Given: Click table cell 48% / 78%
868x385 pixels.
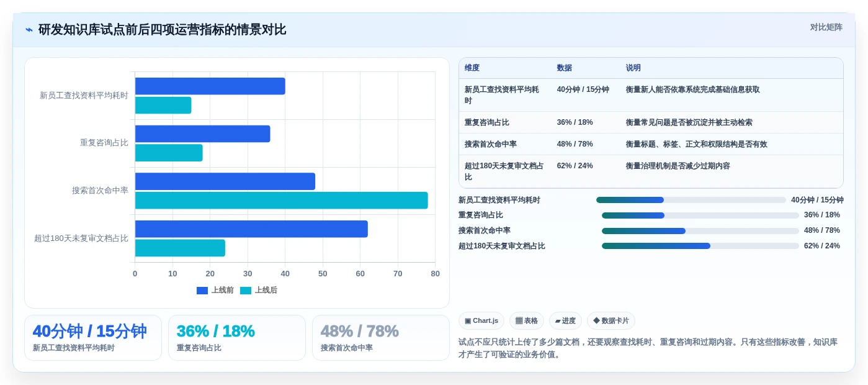Looking at the screenshot, I should click(x=575, y=144).
